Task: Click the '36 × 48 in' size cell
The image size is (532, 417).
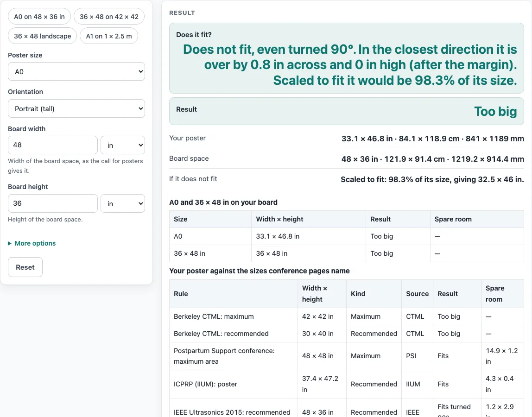Action: coord(210,253)
